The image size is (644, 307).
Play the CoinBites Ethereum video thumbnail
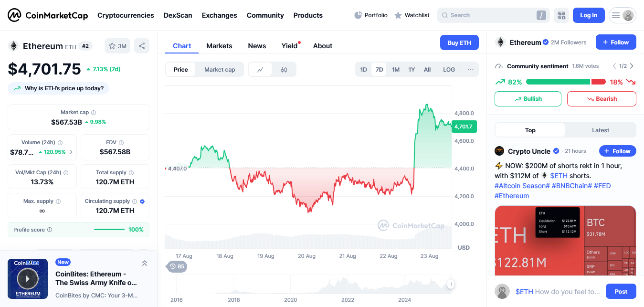[28, 279]
